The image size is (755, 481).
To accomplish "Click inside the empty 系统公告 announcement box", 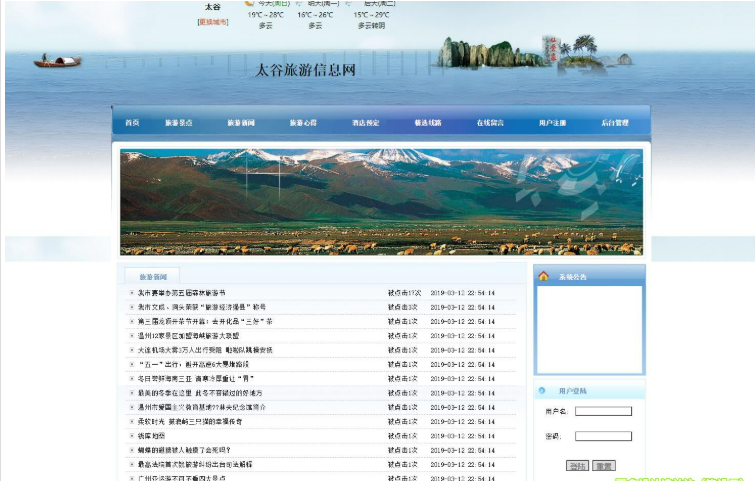I will (x=589, y=330).
